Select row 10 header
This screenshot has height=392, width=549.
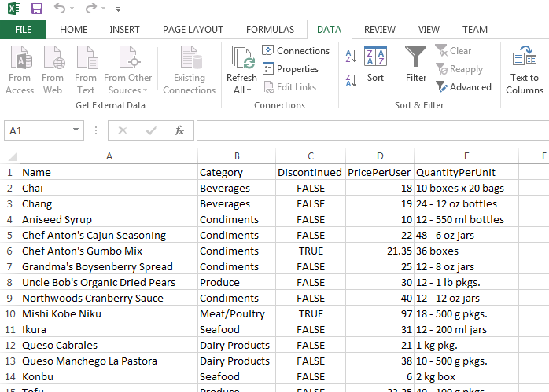9,314
